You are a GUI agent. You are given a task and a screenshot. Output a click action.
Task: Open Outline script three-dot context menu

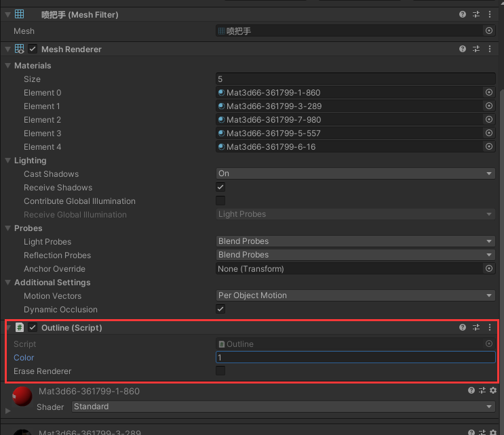(490, 327)
